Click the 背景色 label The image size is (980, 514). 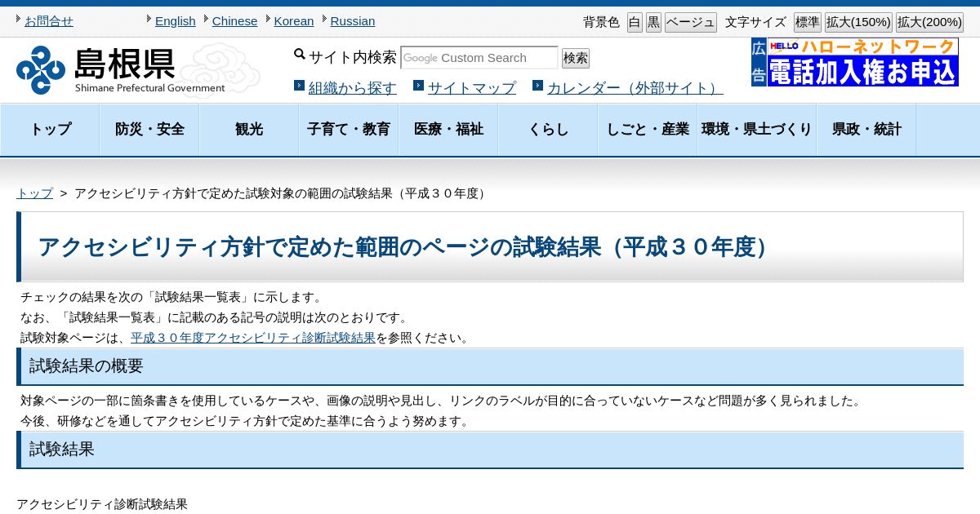[x=601, y=22]
